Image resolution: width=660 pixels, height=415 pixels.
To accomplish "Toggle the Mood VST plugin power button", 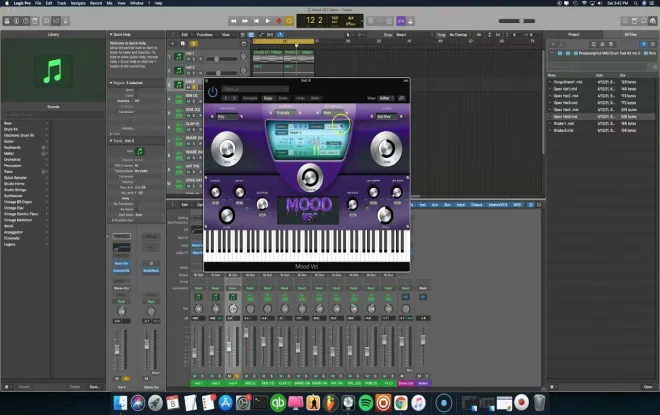I will 213,92.
